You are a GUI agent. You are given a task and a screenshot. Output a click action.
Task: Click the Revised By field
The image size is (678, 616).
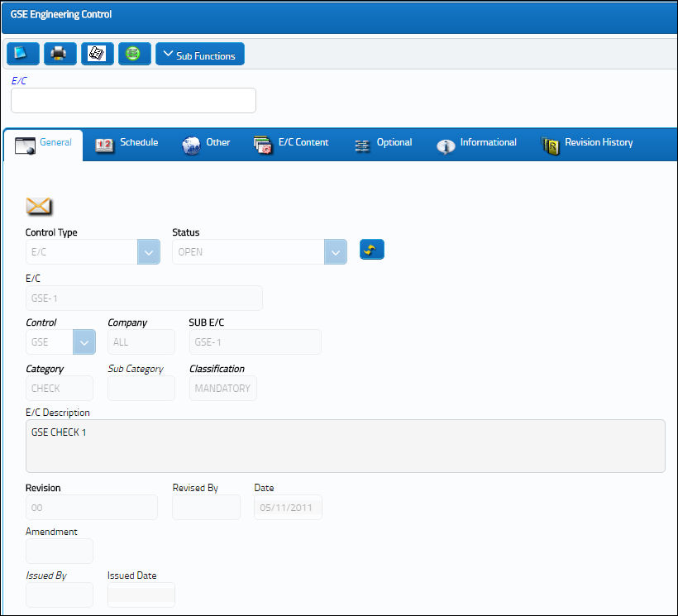(206, 508)
